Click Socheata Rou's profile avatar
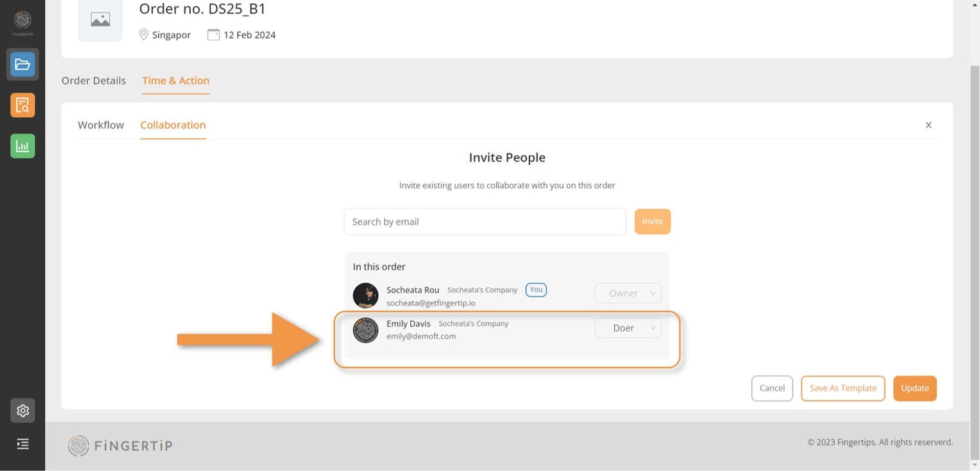The width and height of the screenshot is (980, 471). 365,295
